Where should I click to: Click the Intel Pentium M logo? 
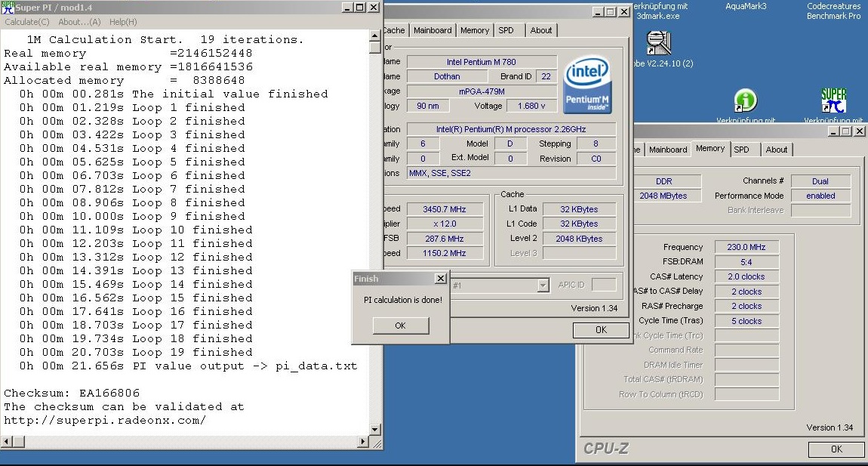(x=587, y=85)
